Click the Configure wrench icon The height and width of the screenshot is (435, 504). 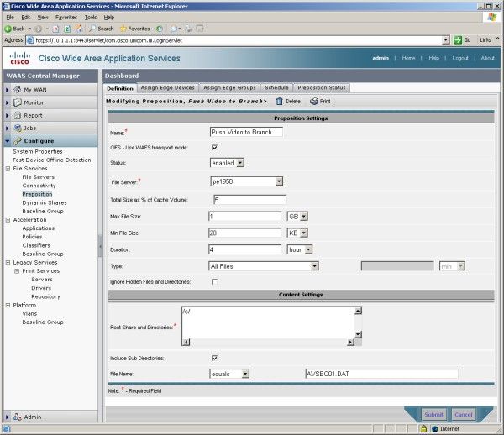[18, 141]
